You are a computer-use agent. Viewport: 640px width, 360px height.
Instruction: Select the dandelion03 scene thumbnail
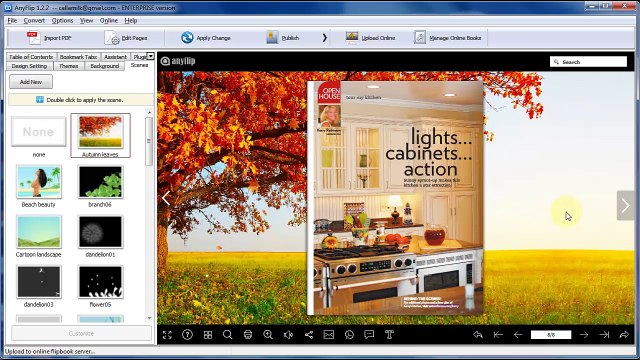(38, 282)
